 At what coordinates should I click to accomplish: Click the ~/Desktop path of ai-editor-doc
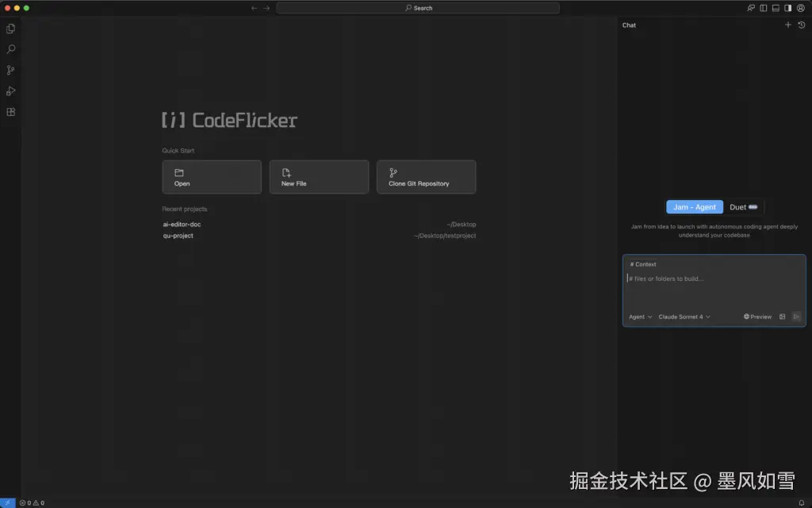click(x=461, y=225)
